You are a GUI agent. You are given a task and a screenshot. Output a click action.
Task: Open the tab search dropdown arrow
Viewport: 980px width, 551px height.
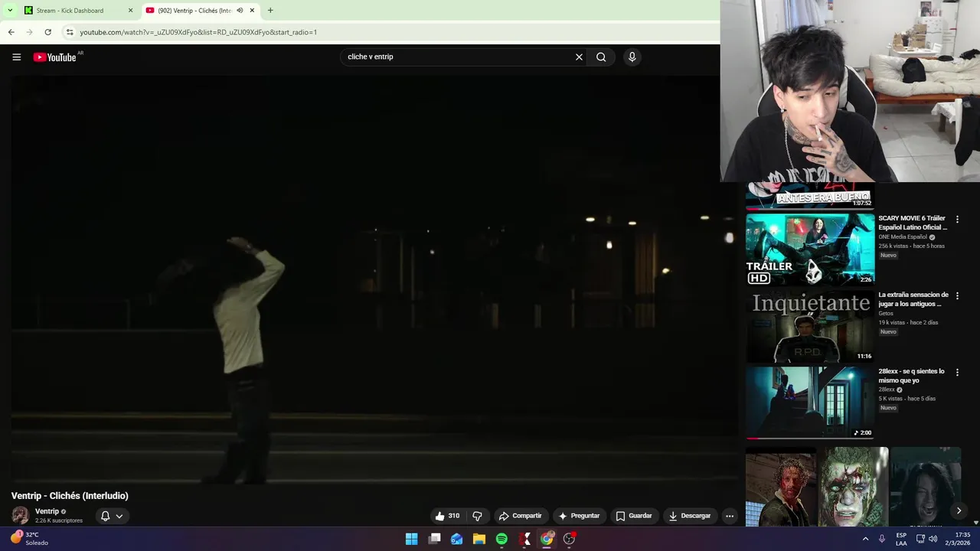[10, 11]
